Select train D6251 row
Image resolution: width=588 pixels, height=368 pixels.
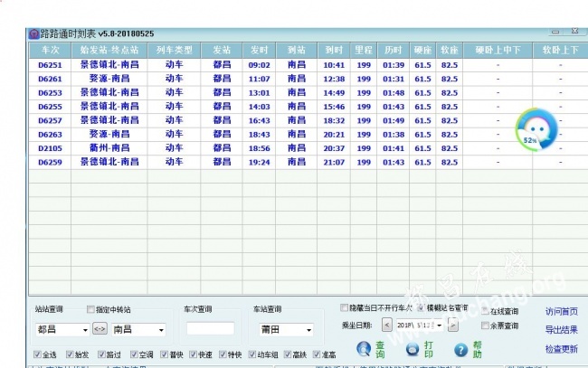pos(308,65)
